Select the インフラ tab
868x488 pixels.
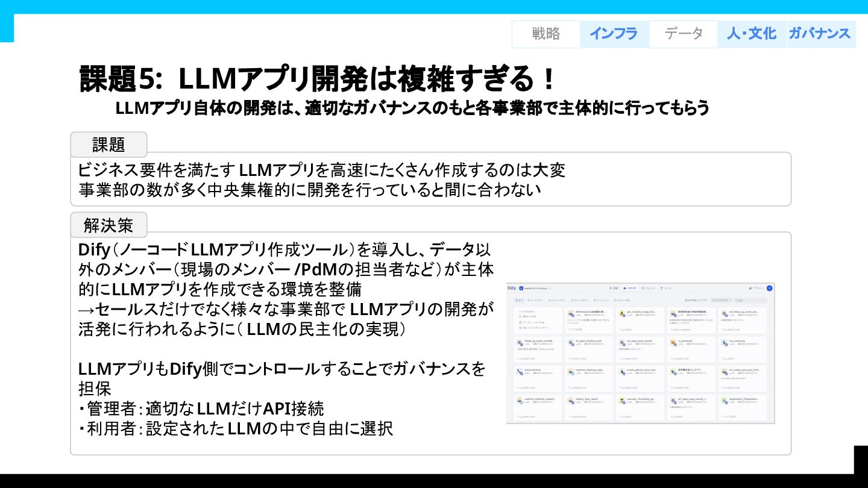[614, 34]
